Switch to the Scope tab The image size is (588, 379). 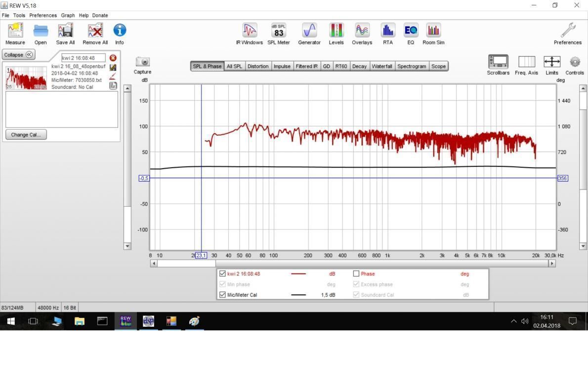click(438, 66)
